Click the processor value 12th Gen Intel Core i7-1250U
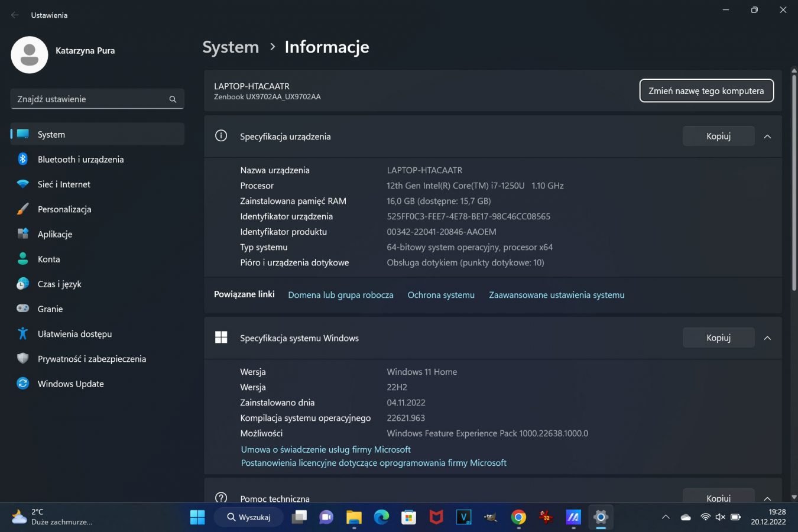This screenshot has width=798, height=532. (475, 186)
